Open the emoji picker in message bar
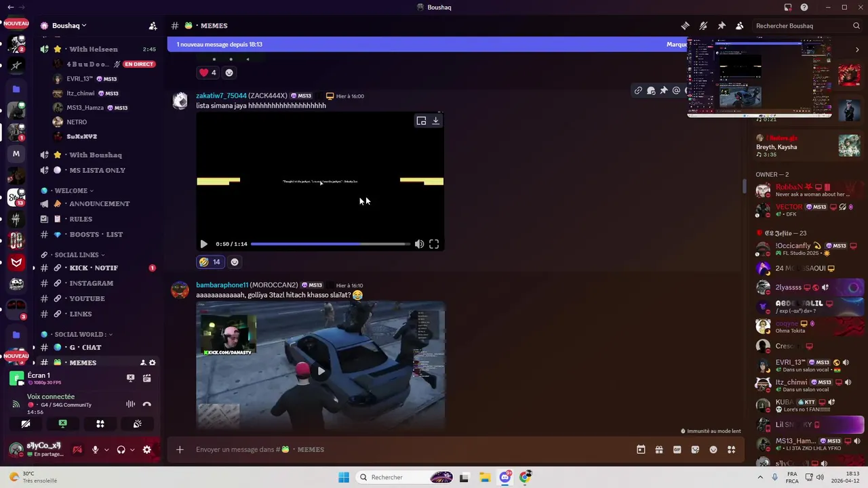Screen dimensions: 868x488 pyautogui.click(x=713, y=449)
